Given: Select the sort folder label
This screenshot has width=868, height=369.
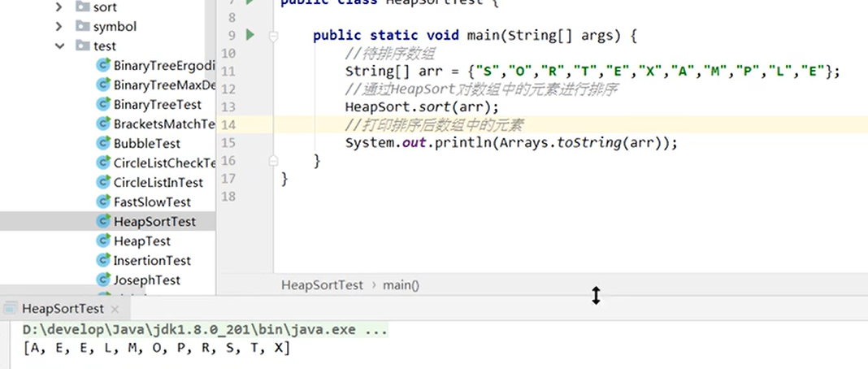Looking at the screenshot, I should (105, 7).
